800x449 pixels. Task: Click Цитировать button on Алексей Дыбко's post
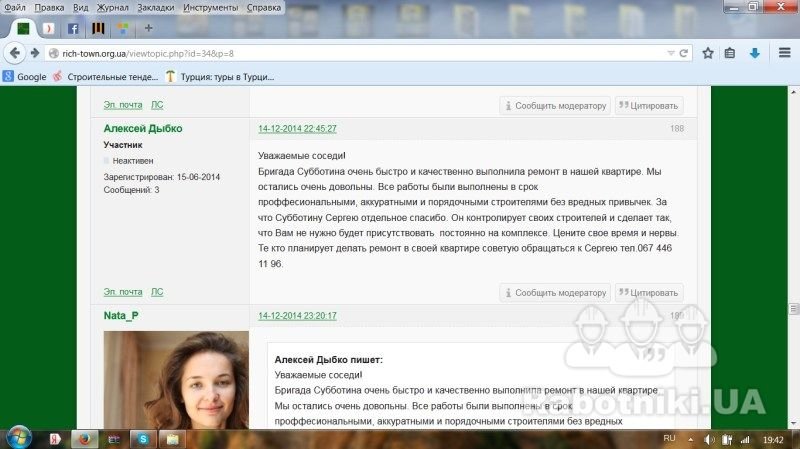pyautogui.click(x=649, y=292)
